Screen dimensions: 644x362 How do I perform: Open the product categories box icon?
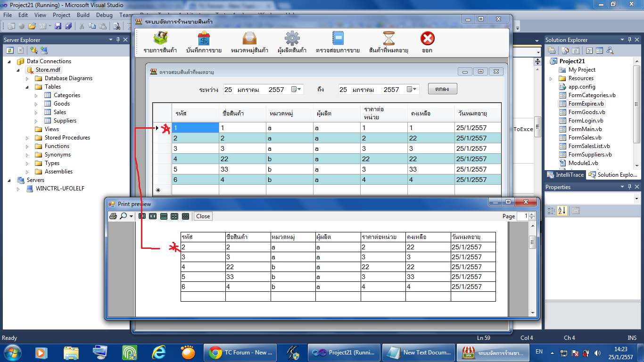pos(249,39)
